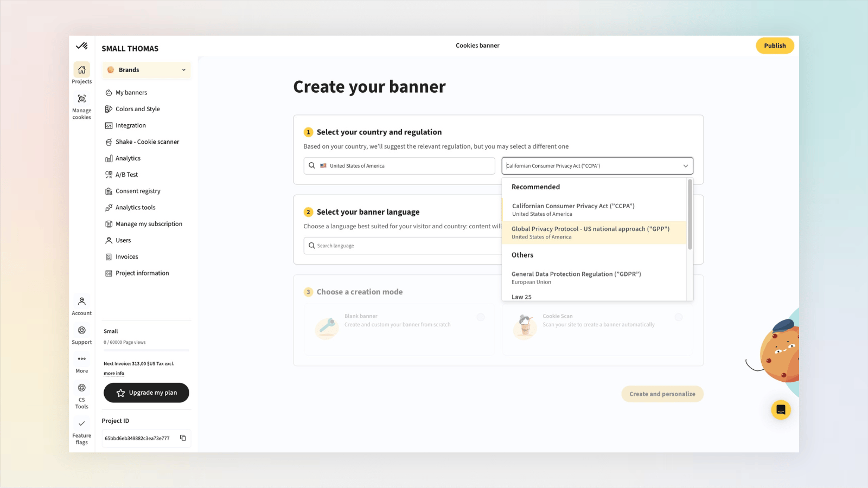Image resolution: width=868 pixels, height=488 pixels.
Task: Open the Account section icon
Action: tap(82, 301)
